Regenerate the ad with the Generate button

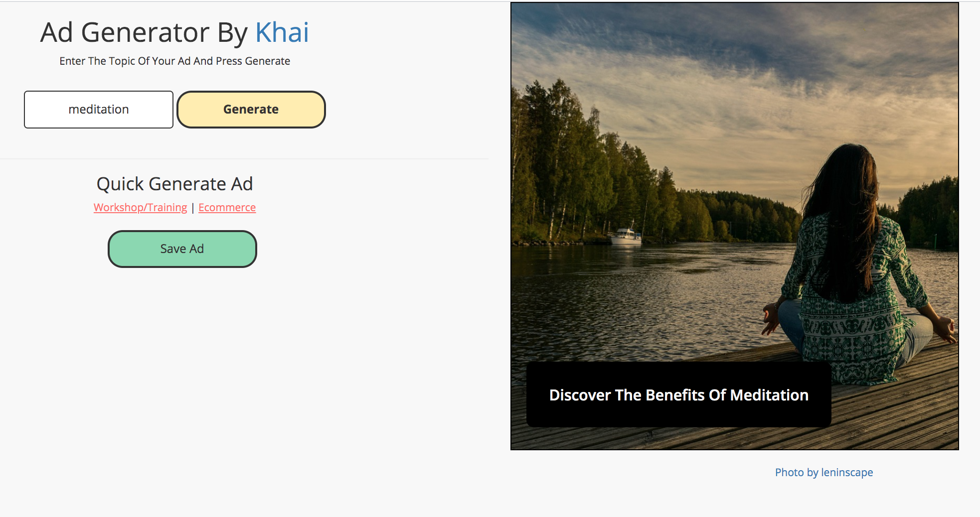coord(251,109)
